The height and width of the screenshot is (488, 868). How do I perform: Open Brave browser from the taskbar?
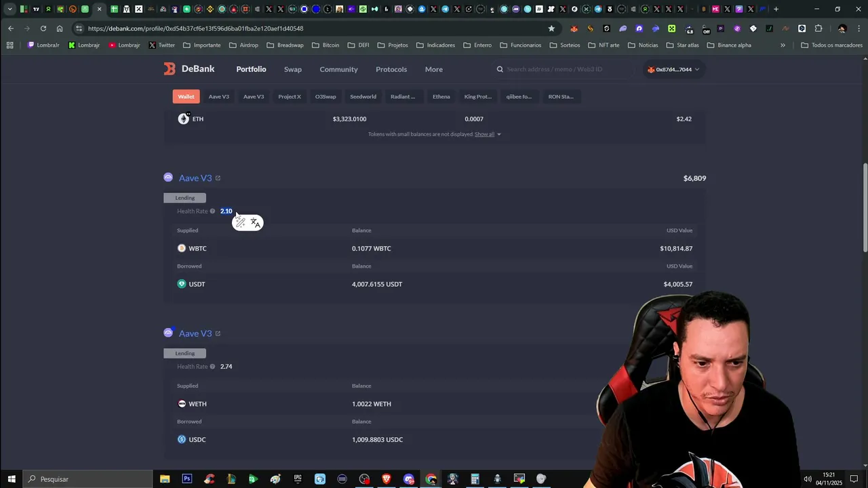387,479
